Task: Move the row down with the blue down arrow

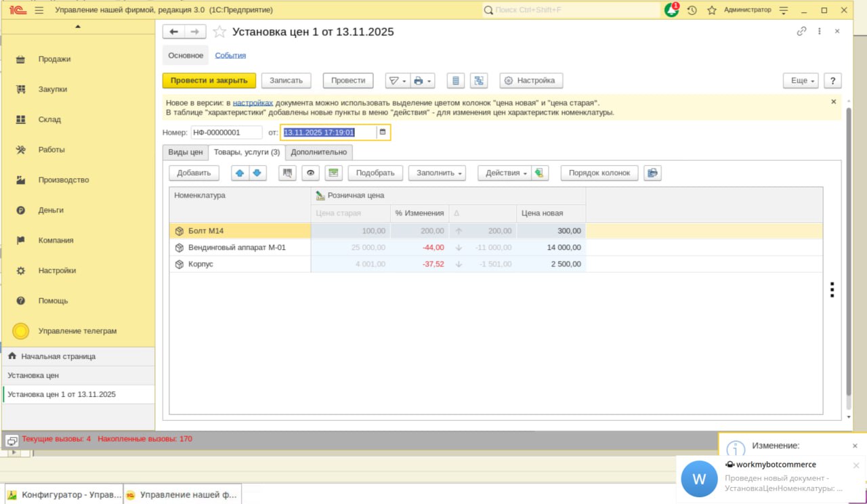Action: (x=257, y=173)
